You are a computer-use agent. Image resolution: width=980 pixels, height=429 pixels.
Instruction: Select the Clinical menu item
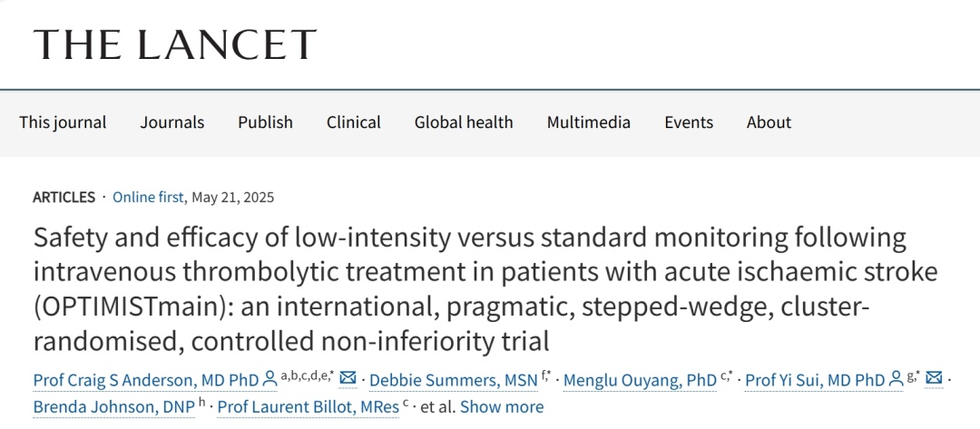(x=353, y=122)
